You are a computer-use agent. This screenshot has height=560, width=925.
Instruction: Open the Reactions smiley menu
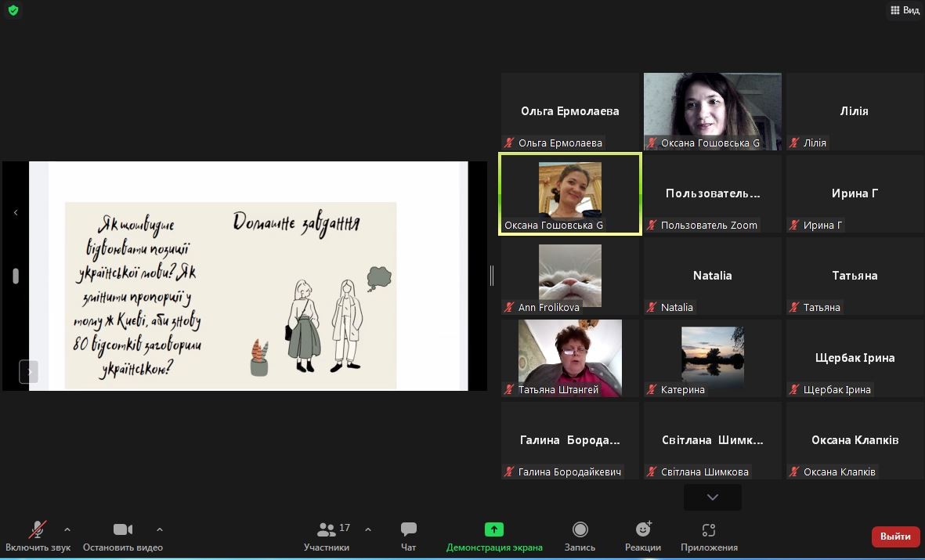643,530
